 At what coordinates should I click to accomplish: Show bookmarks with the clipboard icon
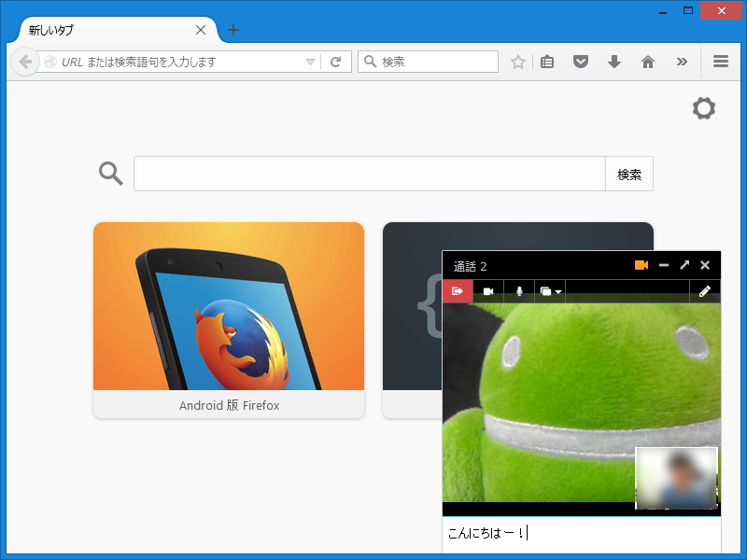click(x=546, y=62)
